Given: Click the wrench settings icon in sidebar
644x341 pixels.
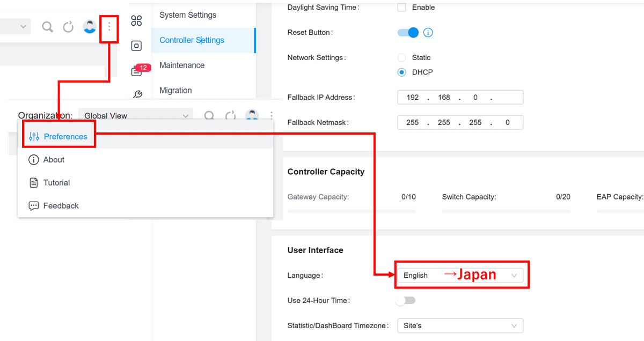Looking at the screenshot, I should [x=136, y=93].
